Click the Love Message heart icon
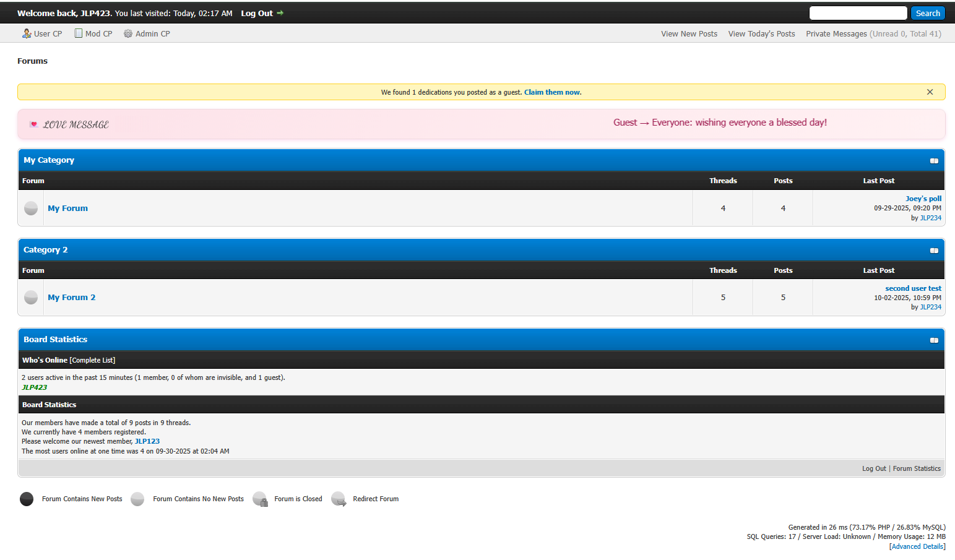 [34, 124]
